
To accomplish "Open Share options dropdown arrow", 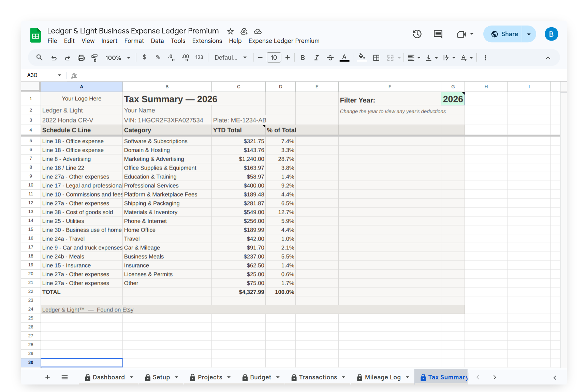I will [x=529, y=34].
